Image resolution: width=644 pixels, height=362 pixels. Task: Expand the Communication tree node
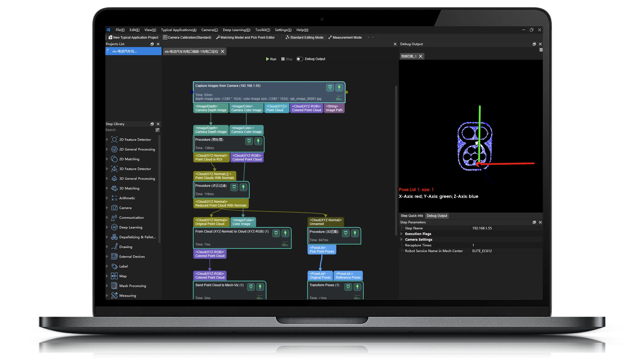[x=107, y=217]
